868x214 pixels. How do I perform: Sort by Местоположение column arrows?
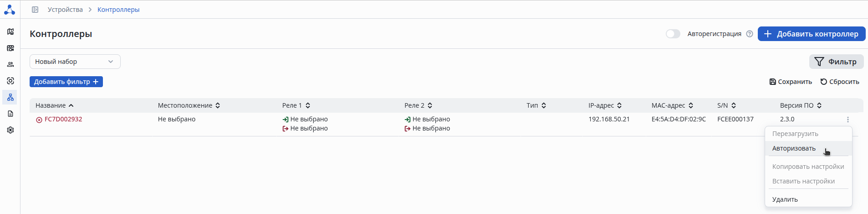coord(218,105)
